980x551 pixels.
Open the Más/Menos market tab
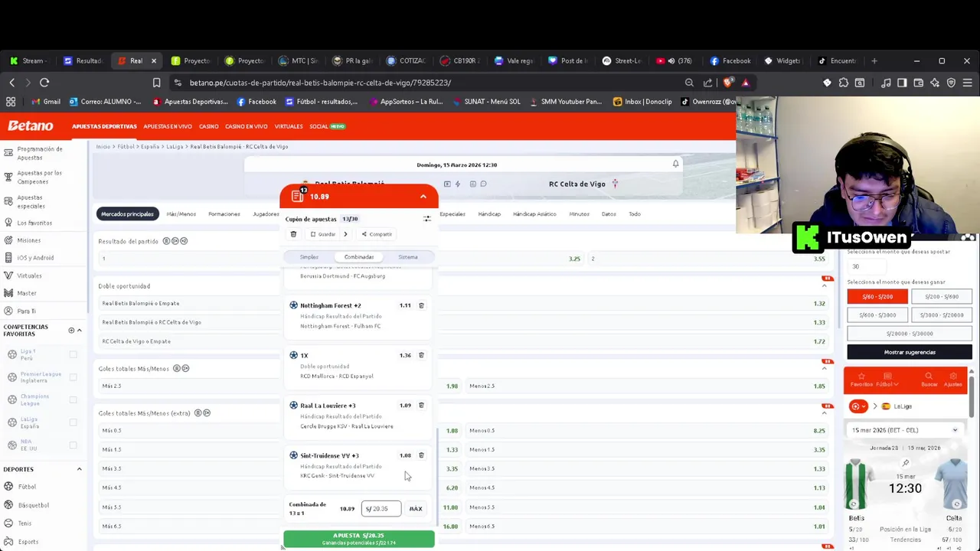click(x=181, y=214)
